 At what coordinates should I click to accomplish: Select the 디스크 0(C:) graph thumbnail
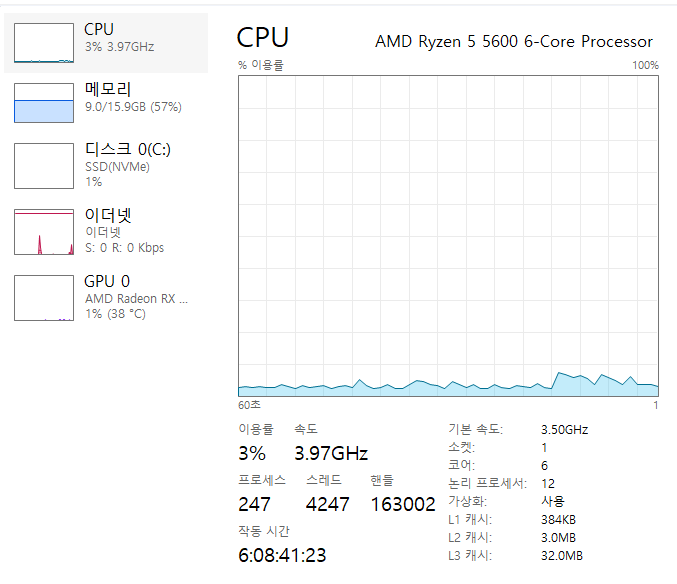(44, 166)
